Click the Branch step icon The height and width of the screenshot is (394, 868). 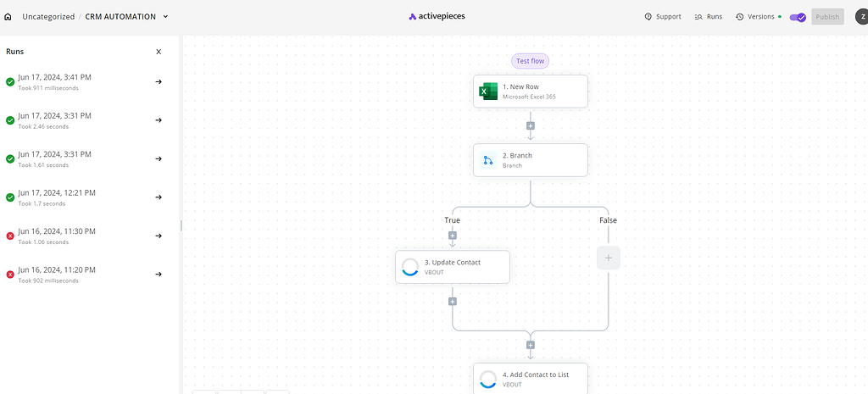tap(488, 160)
